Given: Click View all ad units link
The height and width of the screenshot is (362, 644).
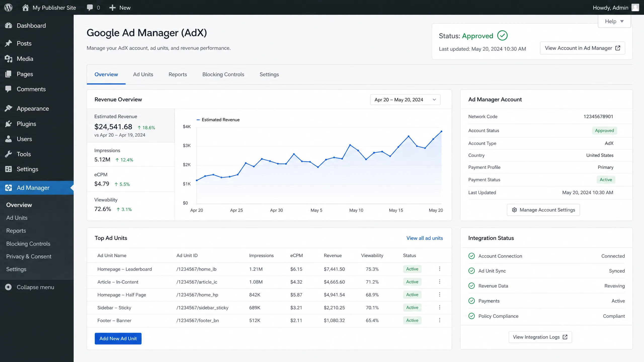Looking at the screenshot, I should click(425, 238).
